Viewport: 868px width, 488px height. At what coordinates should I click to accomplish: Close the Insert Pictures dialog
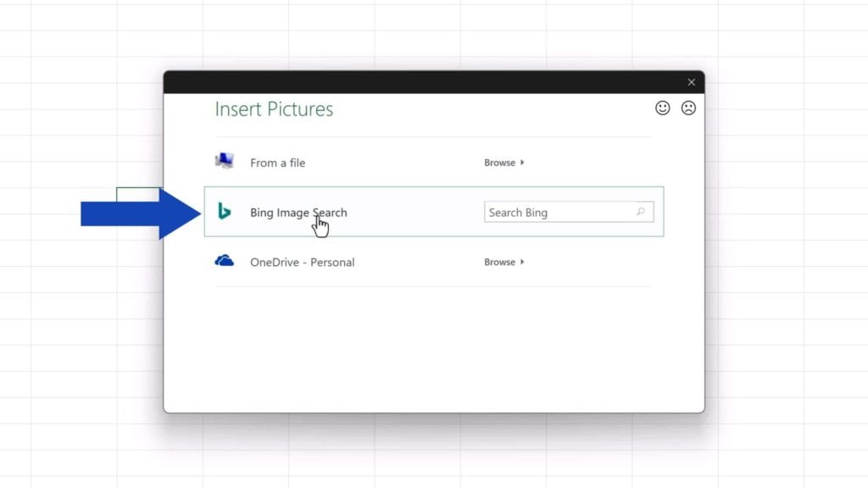point(692,82)
